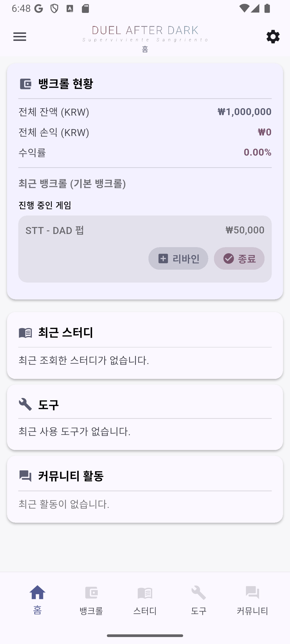Tap the ₩1,000,000 total balance value
Screen dimensions: 290x644
(x=244, y=112)
